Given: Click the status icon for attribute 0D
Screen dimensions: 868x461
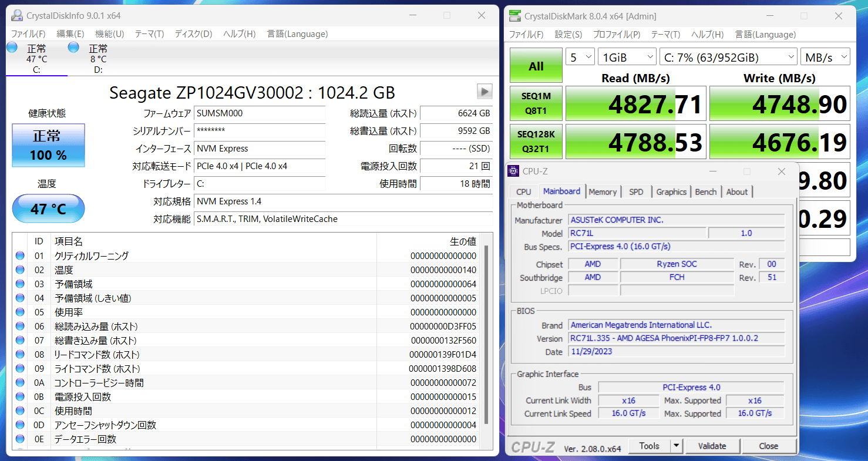Looking at the screenshot, I should (x=20, y=425).
